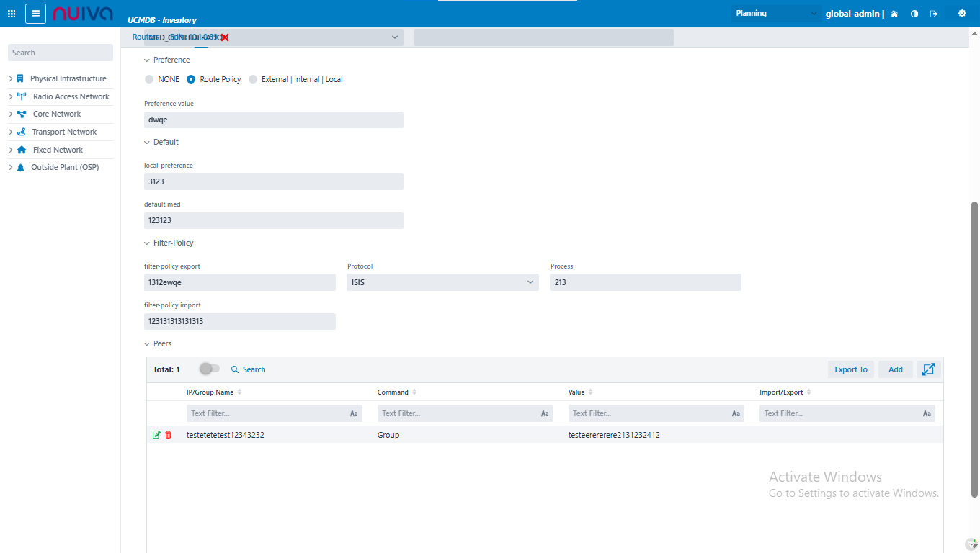Choose External | Internal | Local preference
980x553 pixels.
coord(253,79)
